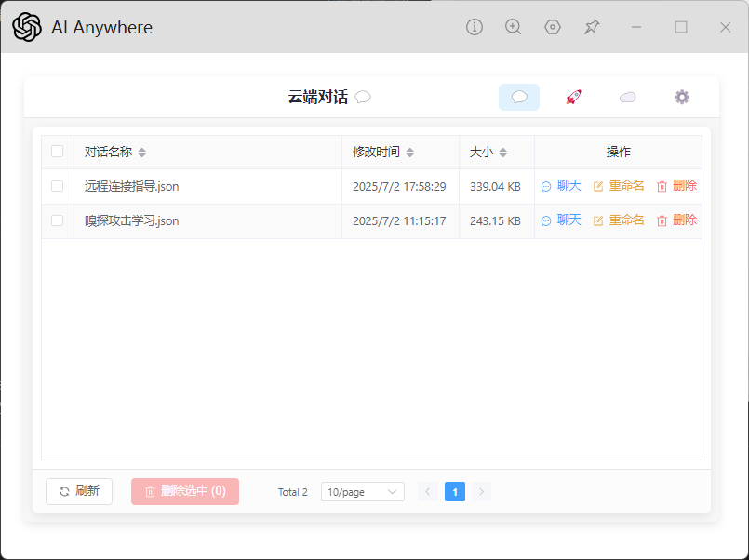The height and width of the screenshot is (560, 749).
Task: Click the 操作 column header
Action: click(x=619, y=152)
